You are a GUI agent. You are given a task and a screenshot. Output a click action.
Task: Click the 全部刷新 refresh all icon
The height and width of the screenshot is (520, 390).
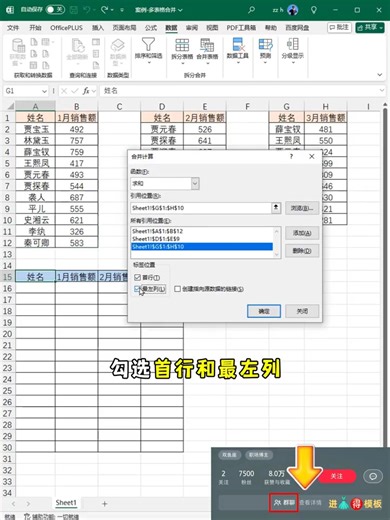click(x=77, y=46)
